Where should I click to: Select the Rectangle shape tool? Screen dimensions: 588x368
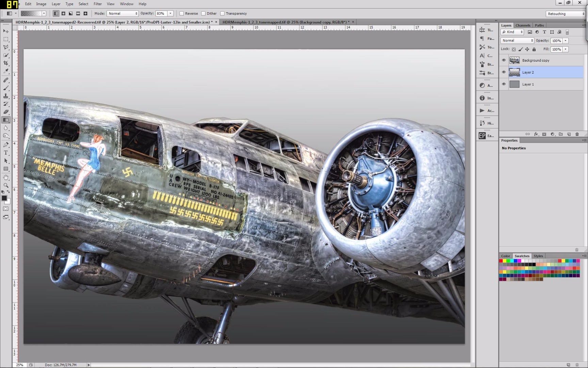(x=6, y=169)
